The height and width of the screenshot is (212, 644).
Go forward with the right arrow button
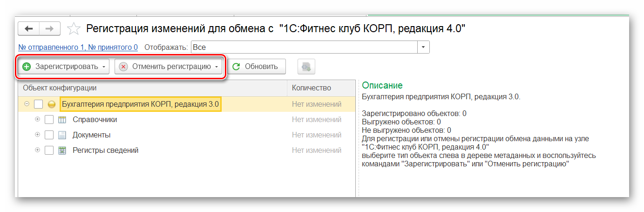coord(49,29)
